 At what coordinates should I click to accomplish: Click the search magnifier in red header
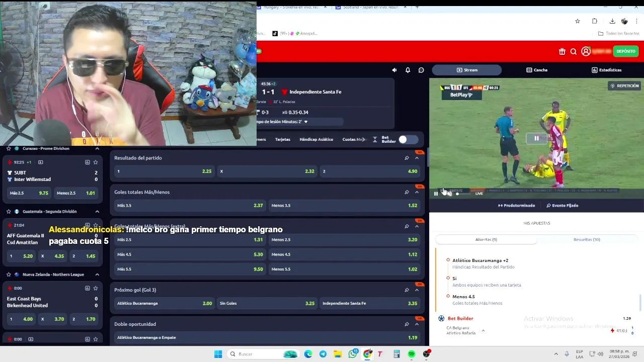(x=574, y=51)
